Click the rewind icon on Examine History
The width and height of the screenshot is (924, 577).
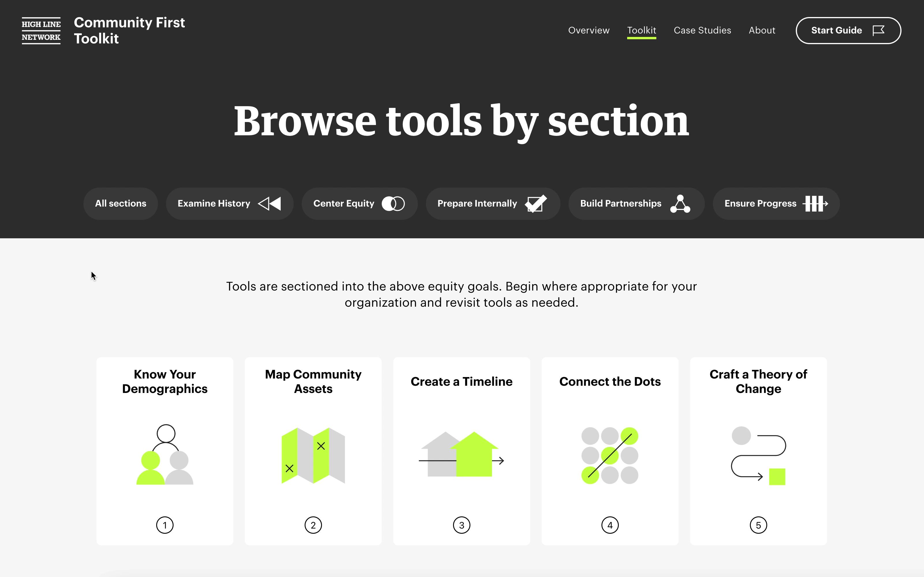[270, 203]
